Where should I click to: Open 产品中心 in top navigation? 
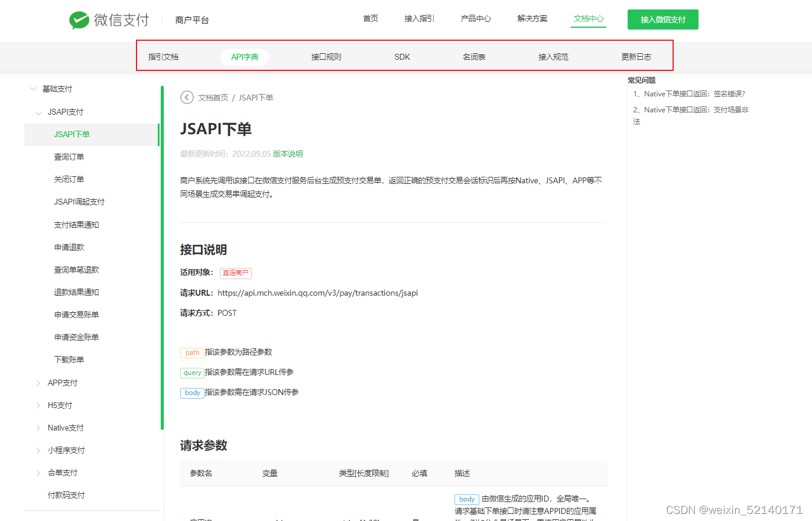(x=476, y=19)
